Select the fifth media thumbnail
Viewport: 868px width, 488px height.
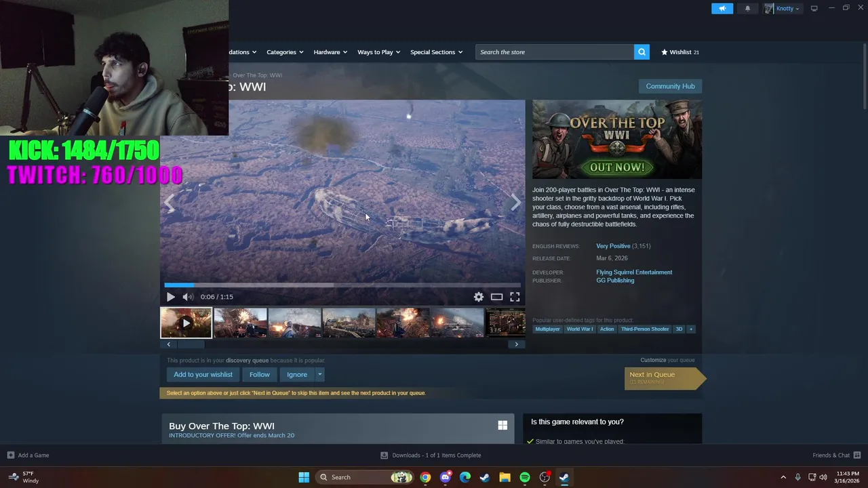[x=403, y=323]
